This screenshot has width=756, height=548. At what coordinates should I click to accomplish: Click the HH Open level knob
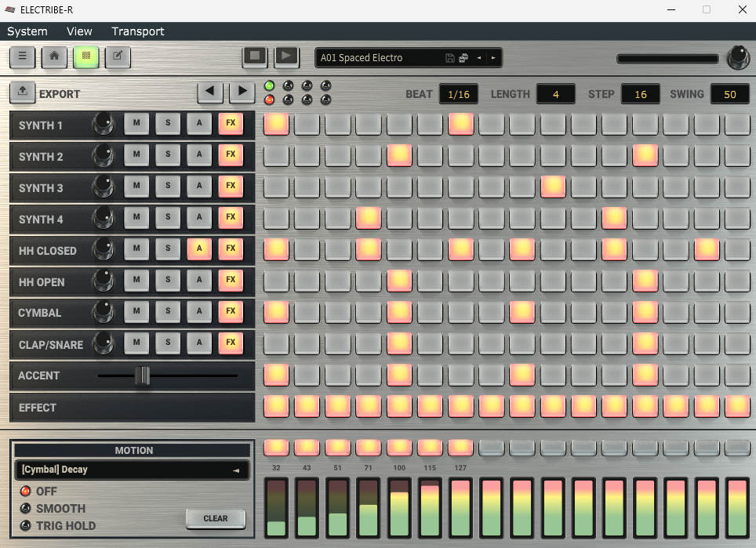click(x=104, y=281)
